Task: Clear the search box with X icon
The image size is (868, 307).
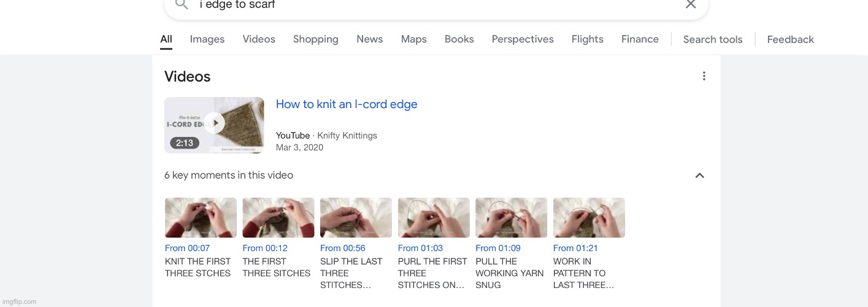Action: (691, 4)
